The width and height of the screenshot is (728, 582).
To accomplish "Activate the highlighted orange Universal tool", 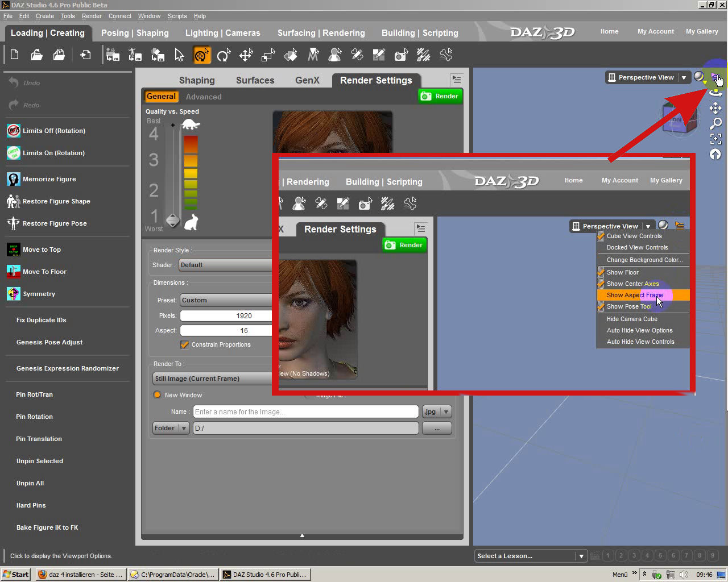I will click(202, 55).
